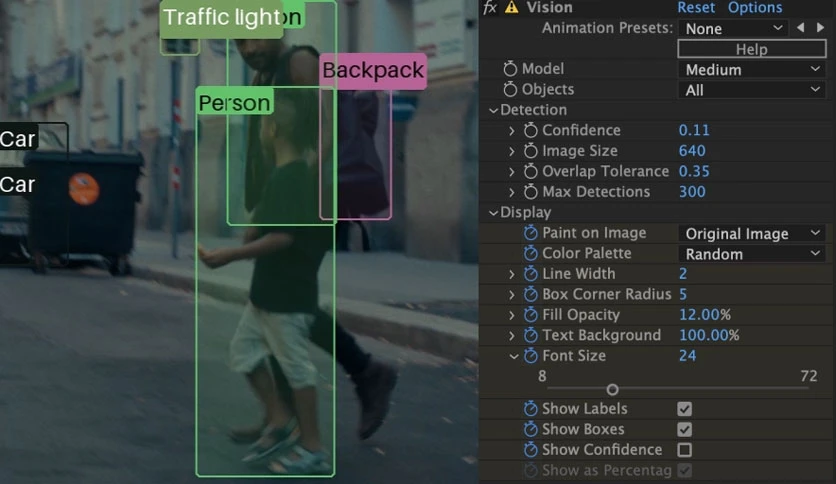Toggle the Show Labels stopwatch
This screenshot has height=484, width=836.
point(530,409)
